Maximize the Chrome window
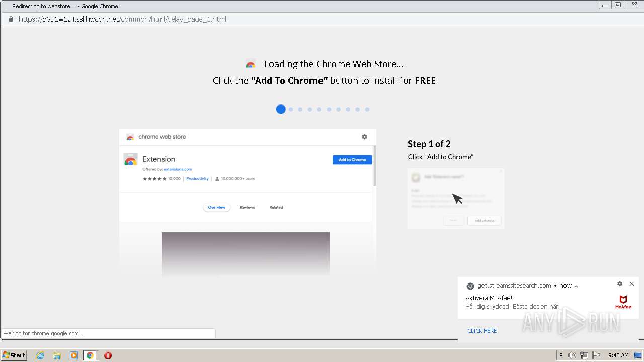Image resolution: width=644 pixels, height=362 pixels. pyautogui.click(x=618, y=5)
